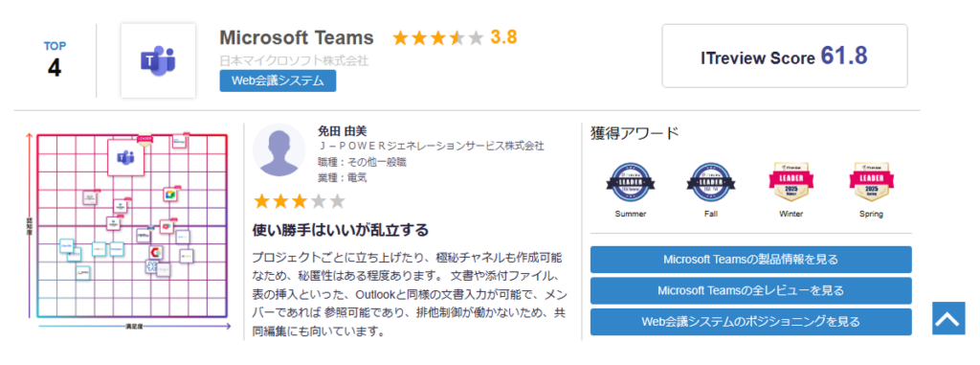Click the Google Meet icon in positioning grid

(x=170, y=194)
